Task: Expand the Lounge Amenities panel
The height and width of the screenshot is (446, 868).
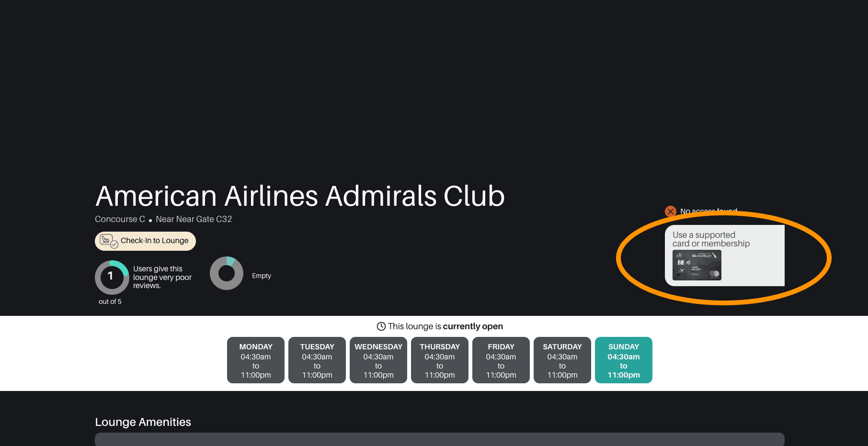Action: click(440, 439)
